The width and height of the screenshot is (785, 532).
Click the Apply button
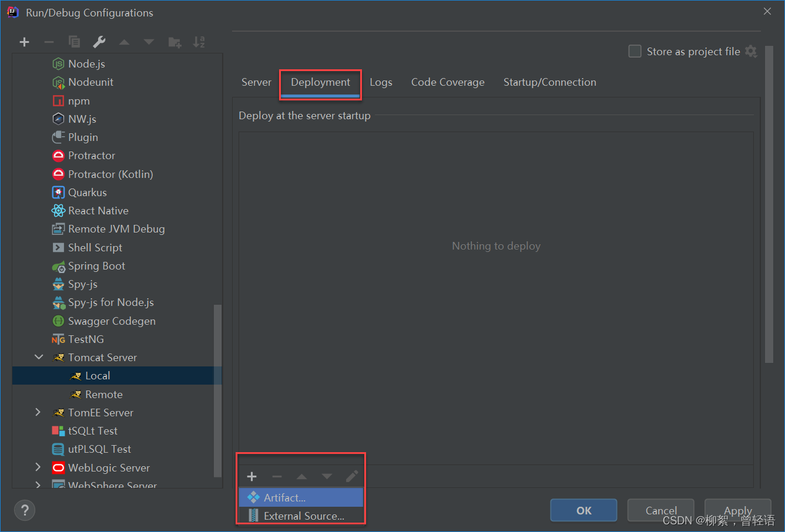click(737, 510)
